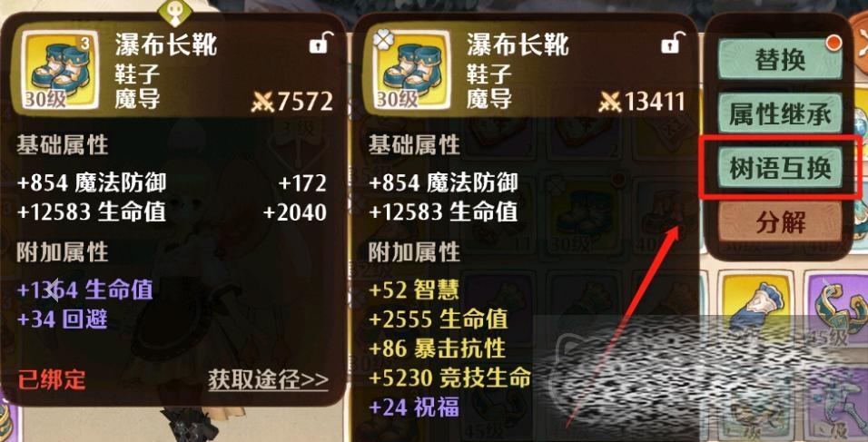Click the red notification dot on 替换
868x442 pixels.
pos(833,42)
